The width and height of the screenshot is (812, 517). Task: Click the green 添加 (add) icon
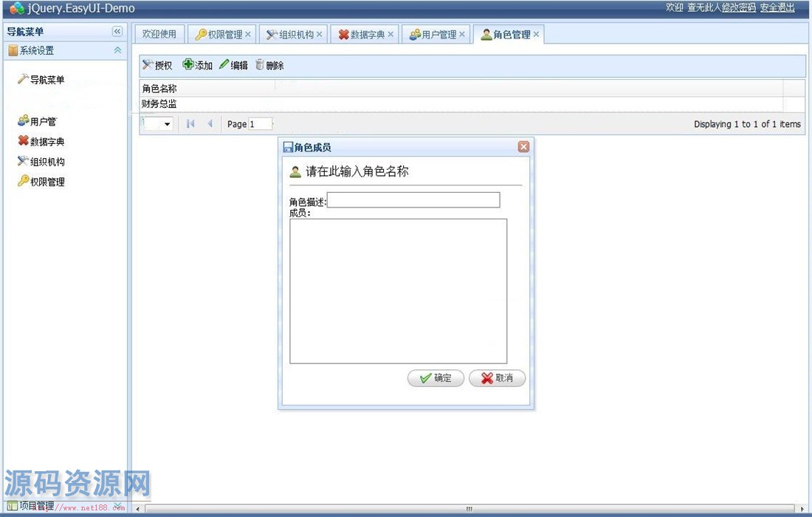tap(188, 65)
